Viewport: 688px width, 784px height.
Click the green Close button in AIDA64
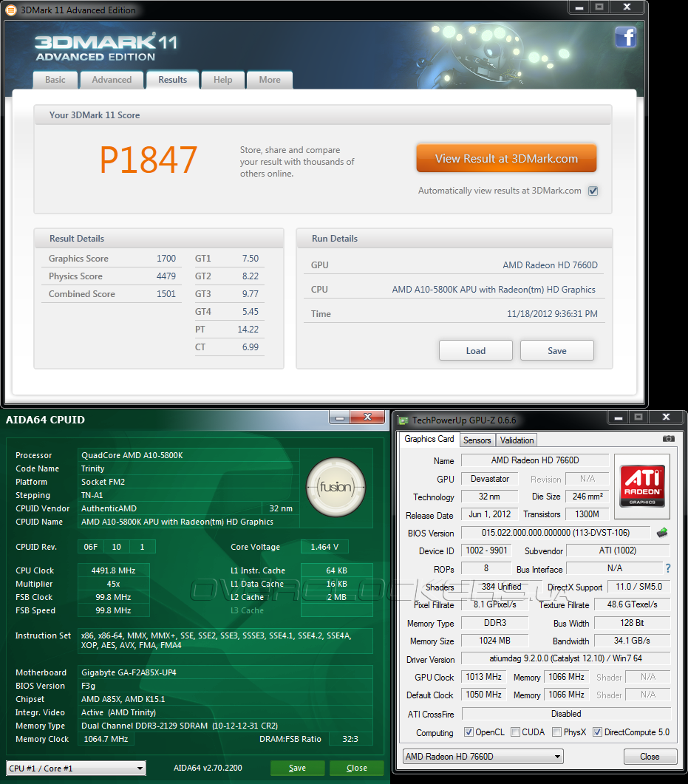pyautogui.click(x=356, y=768)
